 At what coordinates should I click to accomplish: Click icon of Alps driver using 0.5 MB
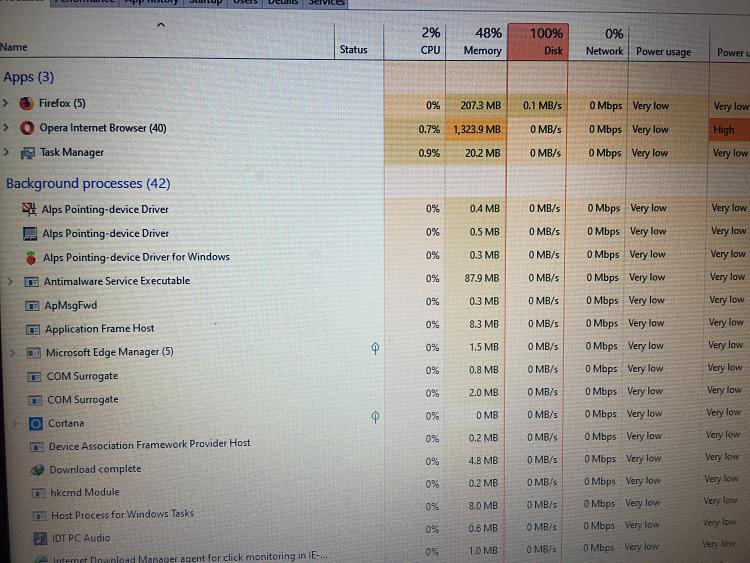[x=30, y=233]
